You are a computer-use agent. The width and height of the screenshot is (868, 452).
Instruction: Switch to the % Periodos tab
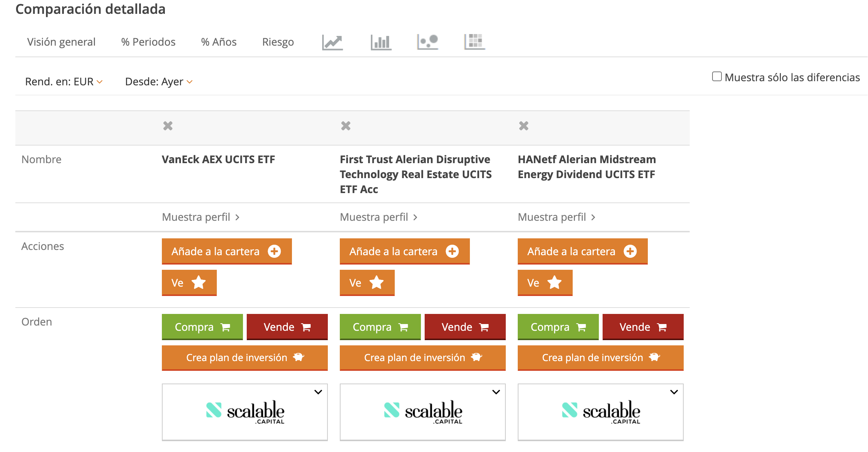coord(148,42)
